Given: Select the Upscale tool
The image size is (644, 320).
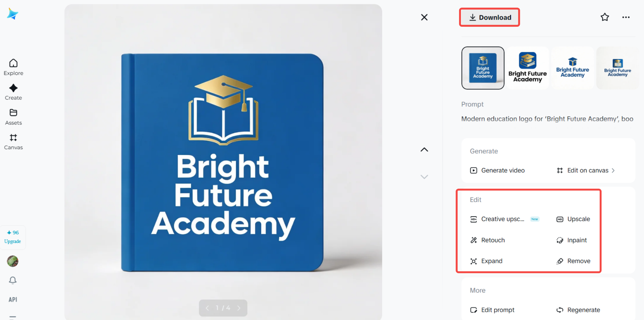Looking at the screenshot, I should (x=579, y=219).
